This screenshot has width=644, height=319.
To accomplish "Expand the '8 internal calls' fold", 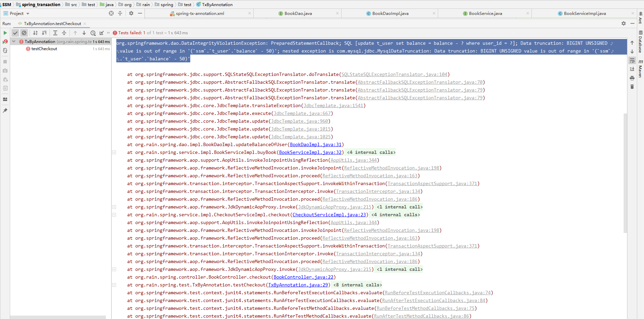I will pyautogui.click(x=357, y=285).
